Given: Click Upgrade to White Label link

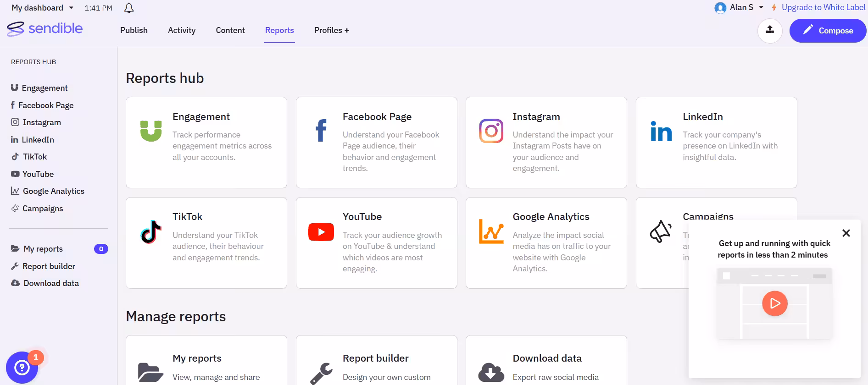Looking at the screenshot, I should (x=823, y=7).
